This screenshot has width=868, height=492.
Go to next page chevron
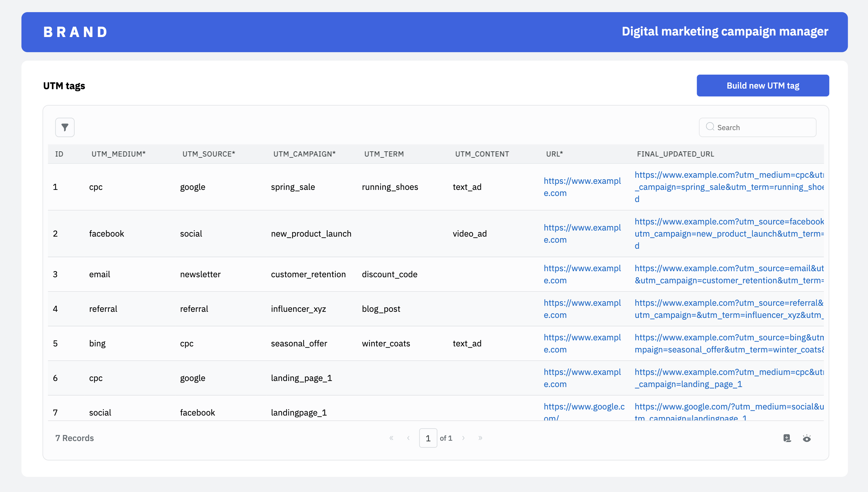(x=463, y=438)
